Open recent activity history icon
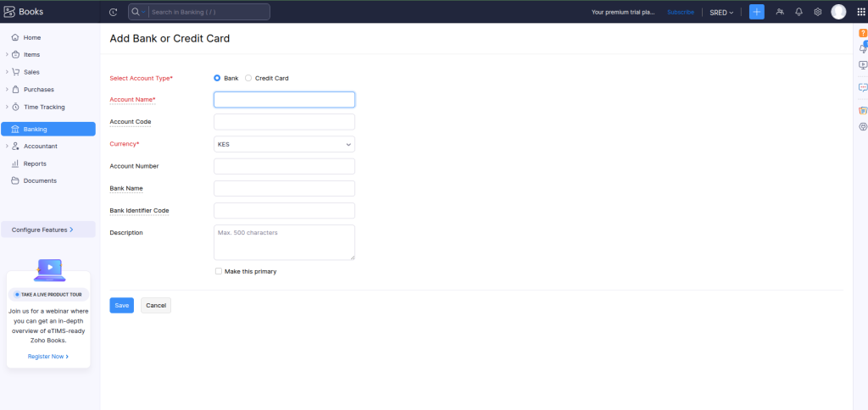This screenshot has height=410, width=868. [x=114, y=12]
